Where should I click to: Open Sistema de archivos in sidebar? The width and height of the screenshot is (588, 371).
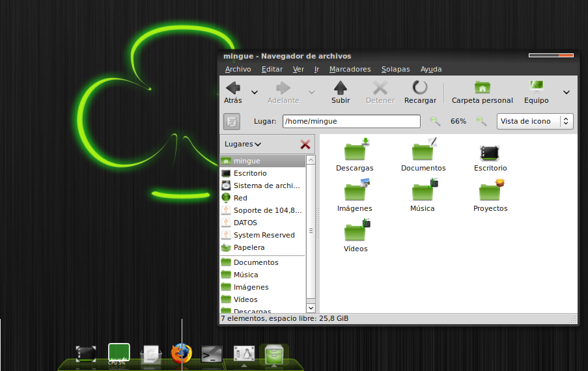(x=262, y=185)
